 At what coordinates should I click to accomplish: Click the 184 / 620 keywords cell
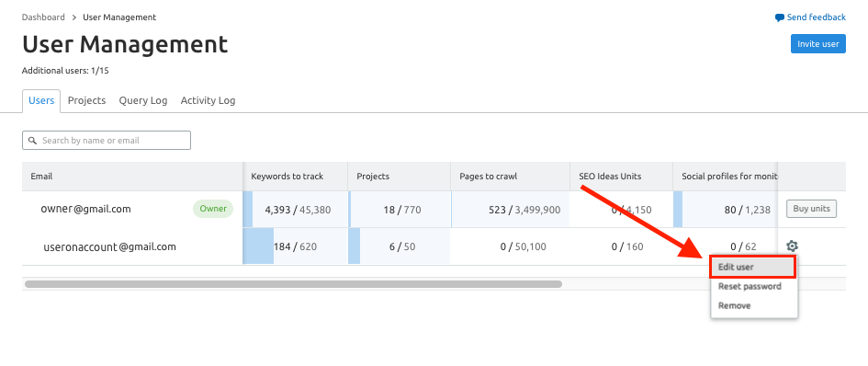[x=295, y=246]
